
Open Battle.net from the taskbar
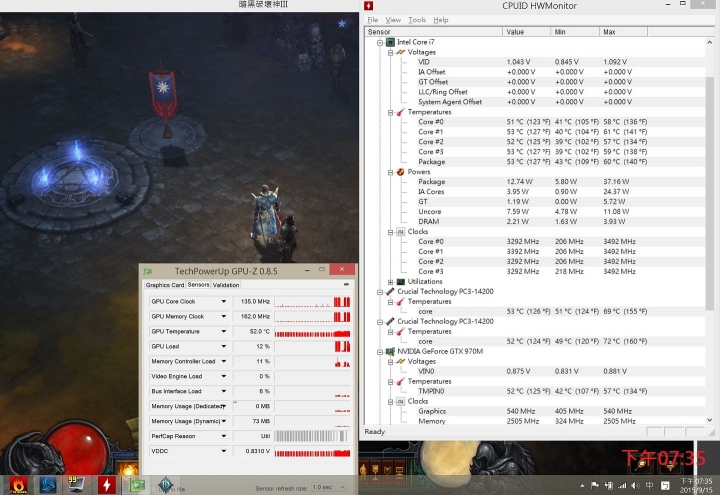pos(48,485)
